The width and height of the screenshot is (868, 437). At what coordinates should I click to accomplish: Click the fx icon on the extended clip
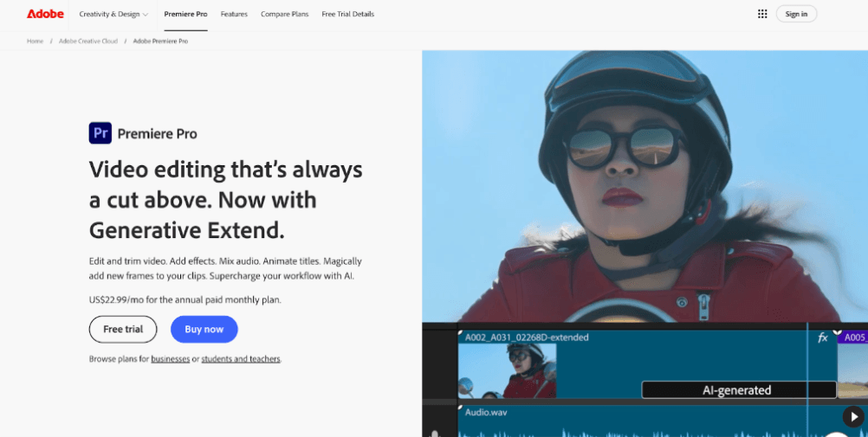point(823,337)
